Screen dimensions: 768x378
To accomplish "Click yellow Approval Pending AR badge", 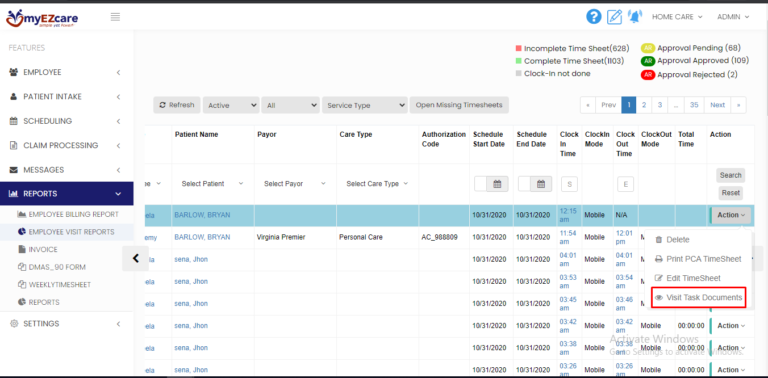I will 648,48.
